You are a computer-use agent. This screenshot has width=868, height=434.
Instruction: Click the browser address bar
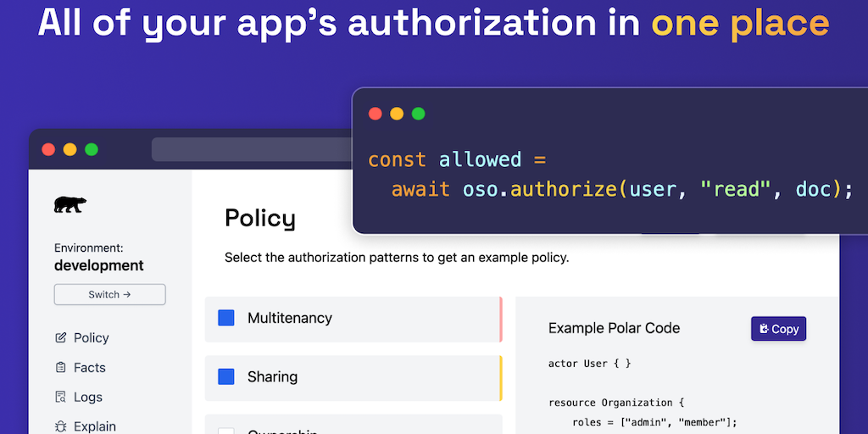point(252,149)
